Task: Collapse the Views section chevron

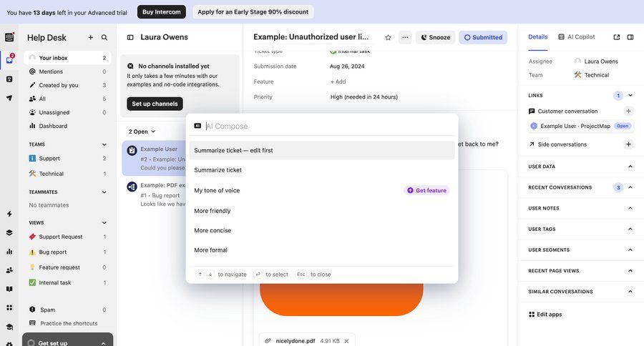Action: tap(104, 223)
